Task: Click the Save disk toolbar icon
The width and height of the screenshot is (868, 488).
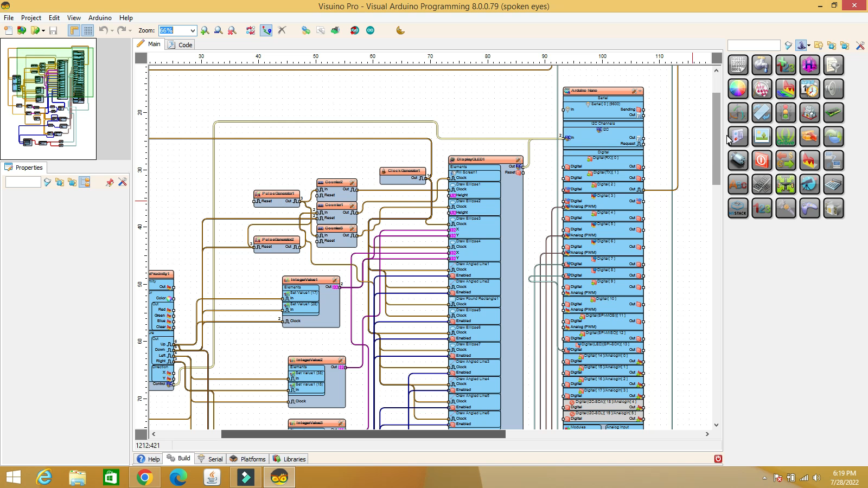Action: click(x=53, y=30)
